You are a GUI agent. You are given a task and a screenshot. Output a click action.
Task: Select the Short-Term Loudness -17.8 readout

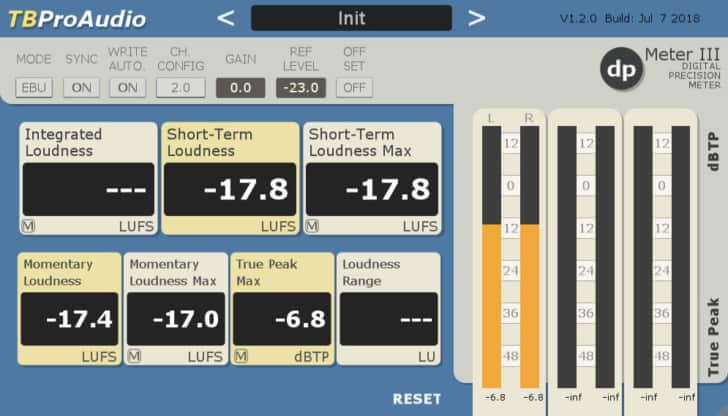(x=230, y=189)
